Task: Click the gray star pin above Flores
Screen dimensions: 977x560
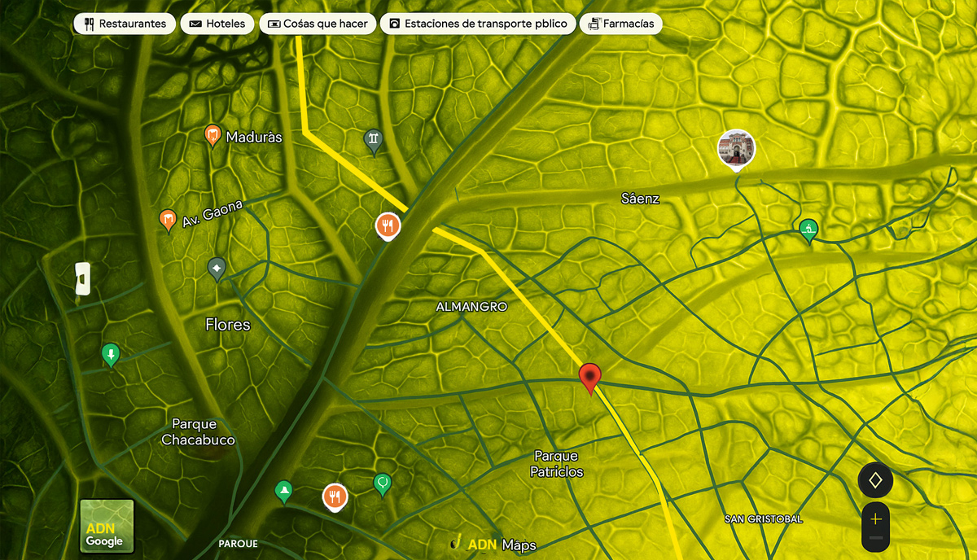Action: point(217,267)
